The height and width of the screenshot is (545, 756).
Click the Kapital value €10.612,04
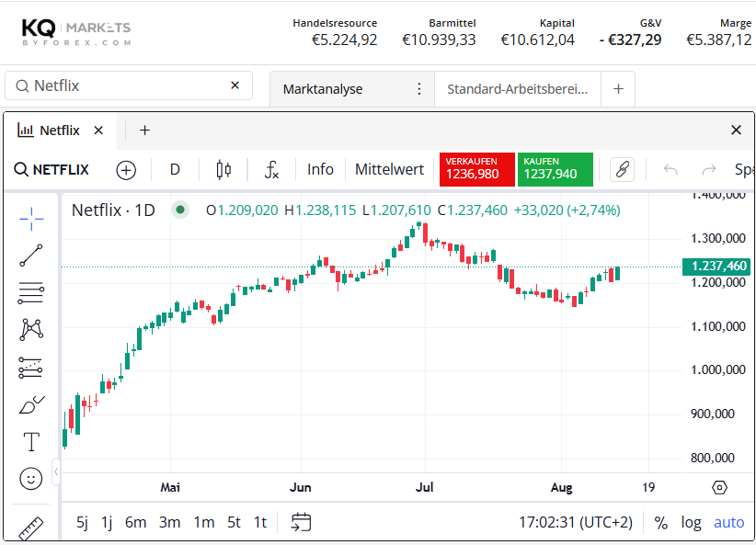pos(538,40)
